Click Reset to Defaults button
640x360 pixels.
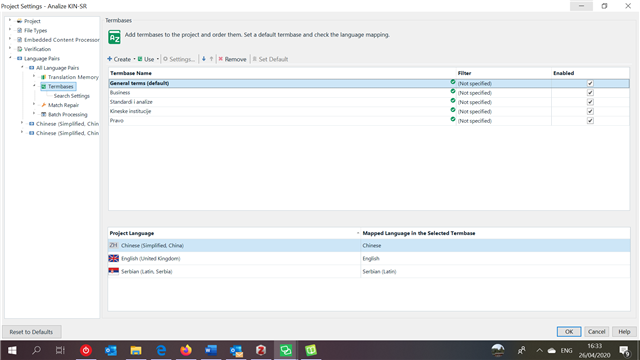tap(31, 332)
